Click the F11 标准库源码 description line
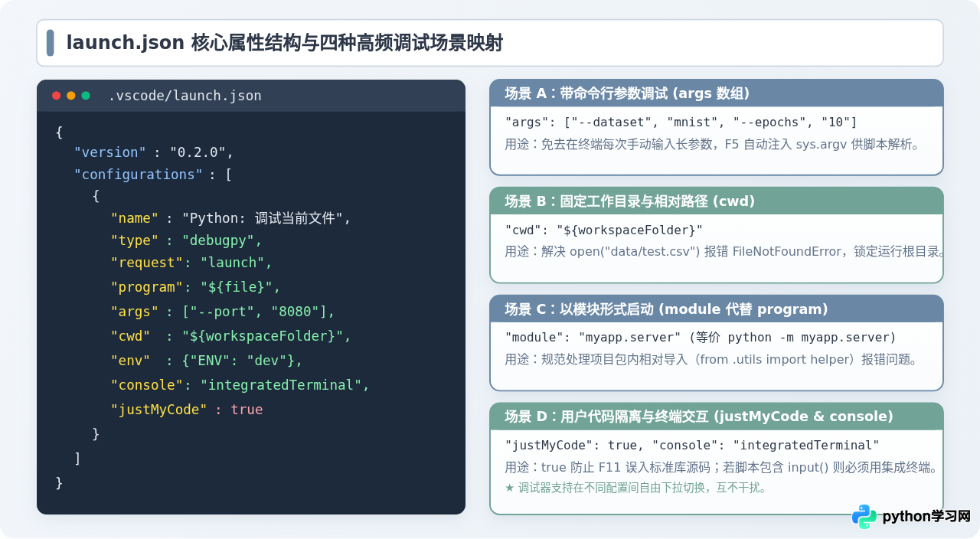This screenshot has height=539, width=980. [722, 468]
